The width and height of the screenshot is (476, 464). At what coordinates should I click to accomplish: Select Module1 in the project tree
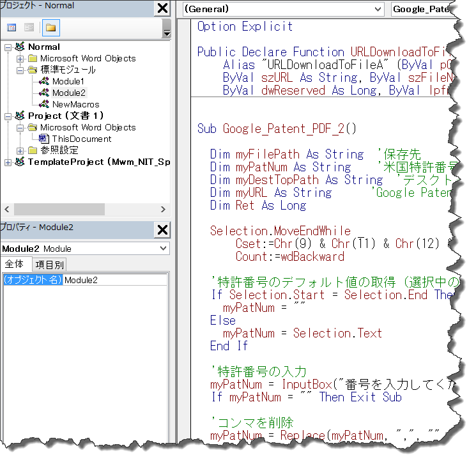point(68,81)
